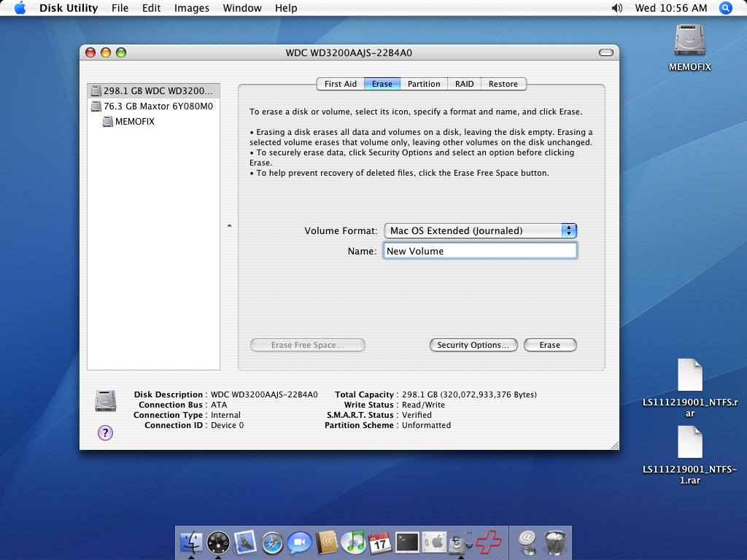This screenshot has height=560, width=747.
Task: Click the Name text field
Action: 480,251
